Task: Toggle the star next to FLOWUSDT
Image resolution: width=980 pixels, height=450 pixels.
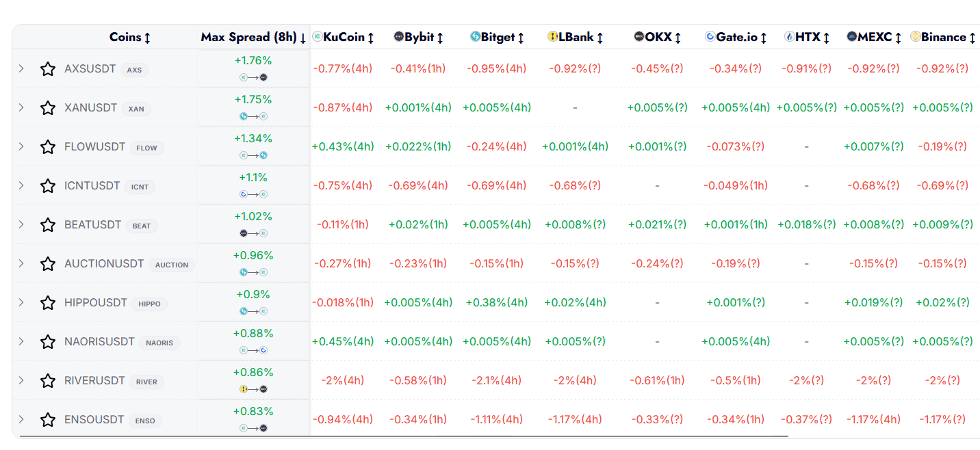Action: point(47,147)
